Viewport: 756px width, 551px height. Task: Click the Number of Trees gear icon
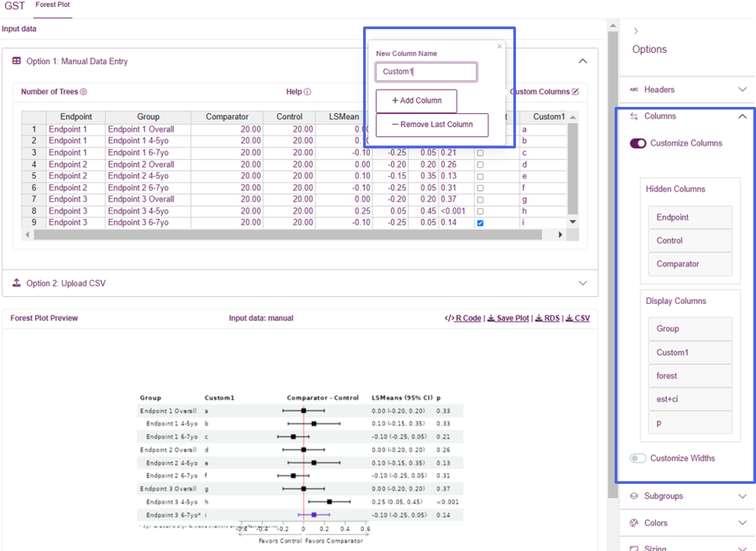point(83,92)
